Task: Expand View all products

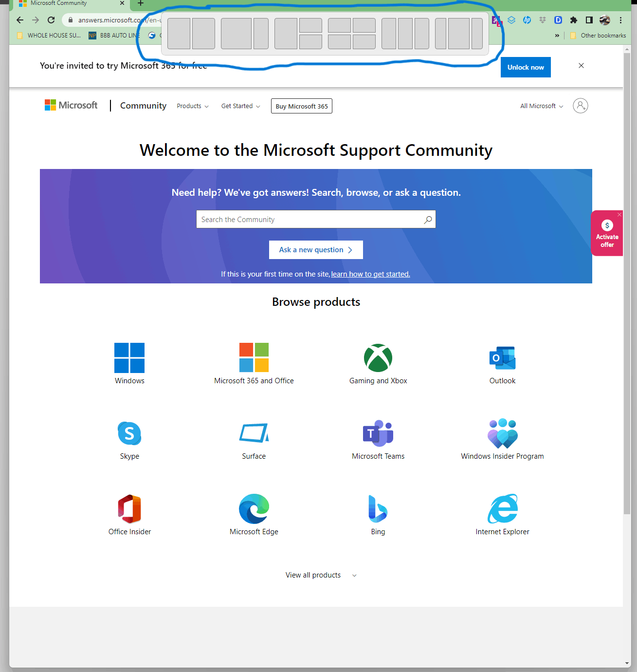Action: click(321, 575)
